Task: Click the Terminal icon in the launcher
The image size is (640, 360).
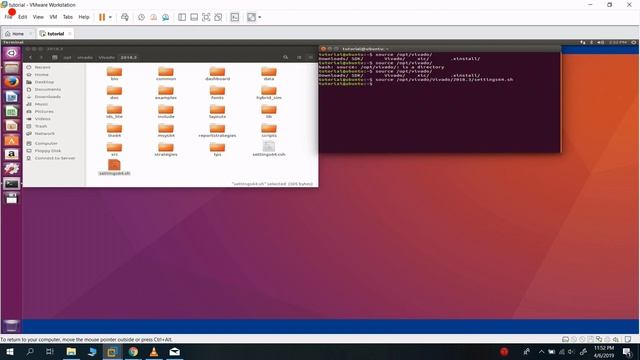Action: click(11, 184)
